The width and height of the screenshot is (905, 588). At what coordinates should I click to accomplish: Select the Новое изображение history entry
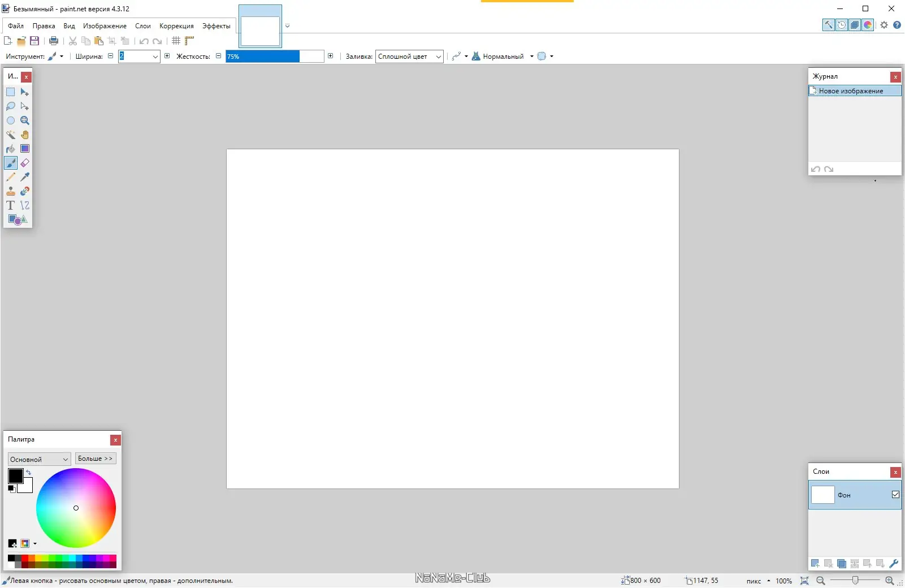(855, 91)
